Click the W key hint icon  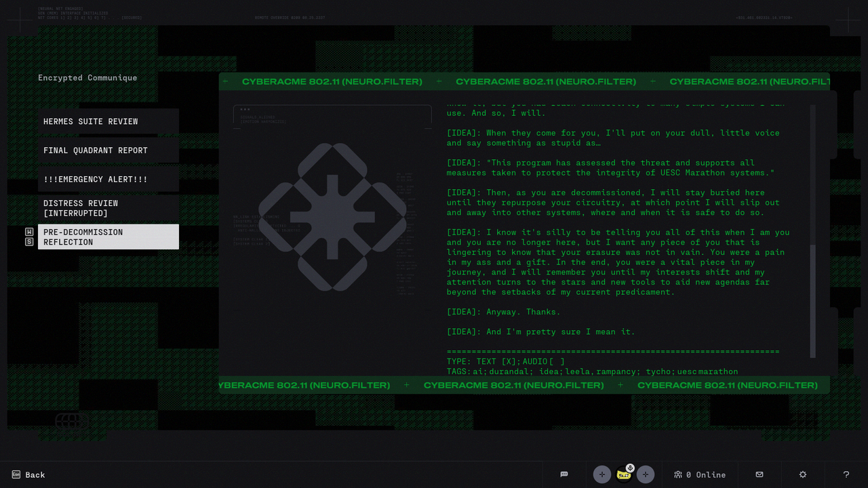[x=29, y=232]
